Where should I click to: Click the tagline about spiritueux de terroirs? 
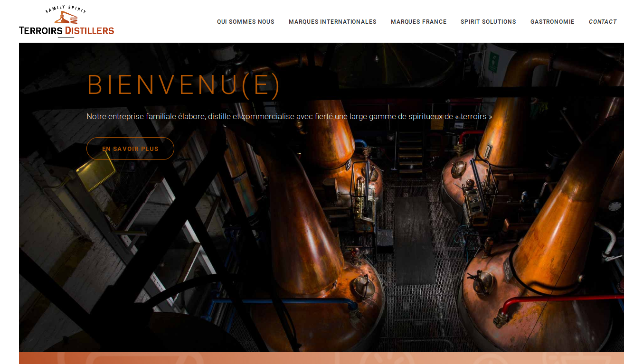[x=289, y=116]
